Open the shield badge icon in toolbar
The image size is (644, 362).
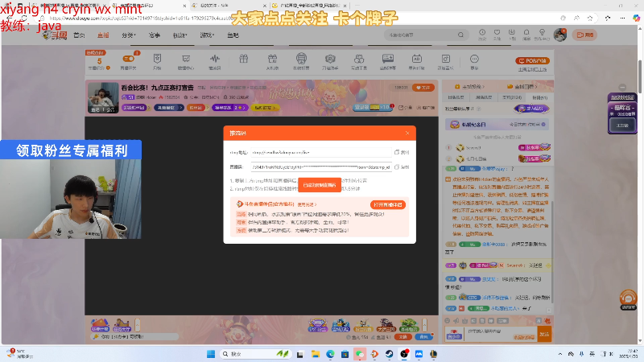point(157,59)
